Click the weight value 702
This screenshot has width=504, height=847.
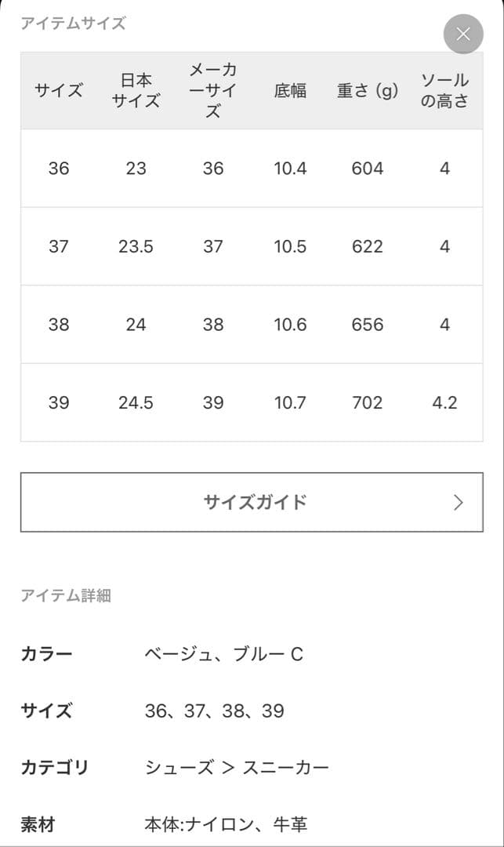tap(368, 402)
